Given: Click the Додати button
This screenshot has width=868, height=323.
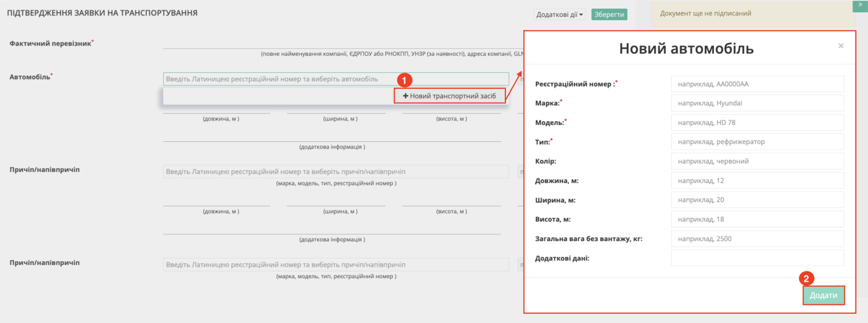Looking at the screenshot, I should click(823, 295).
